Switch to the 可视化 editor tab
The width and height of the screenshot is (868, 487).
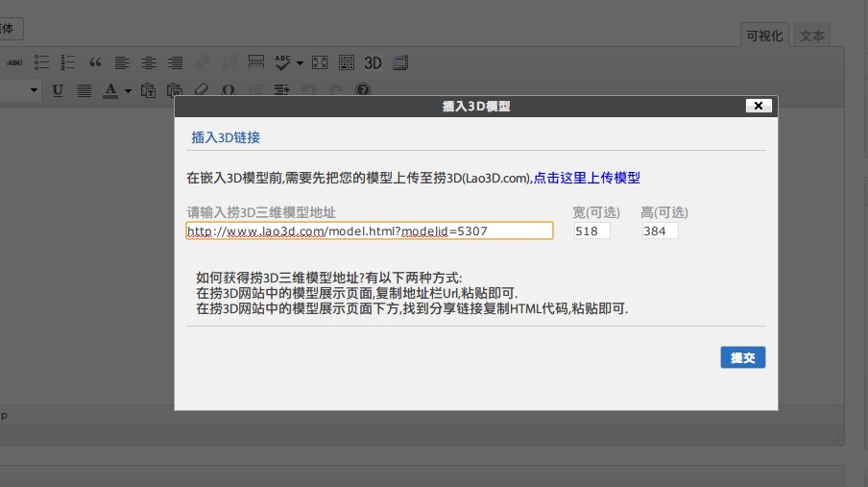coord(764,36)
